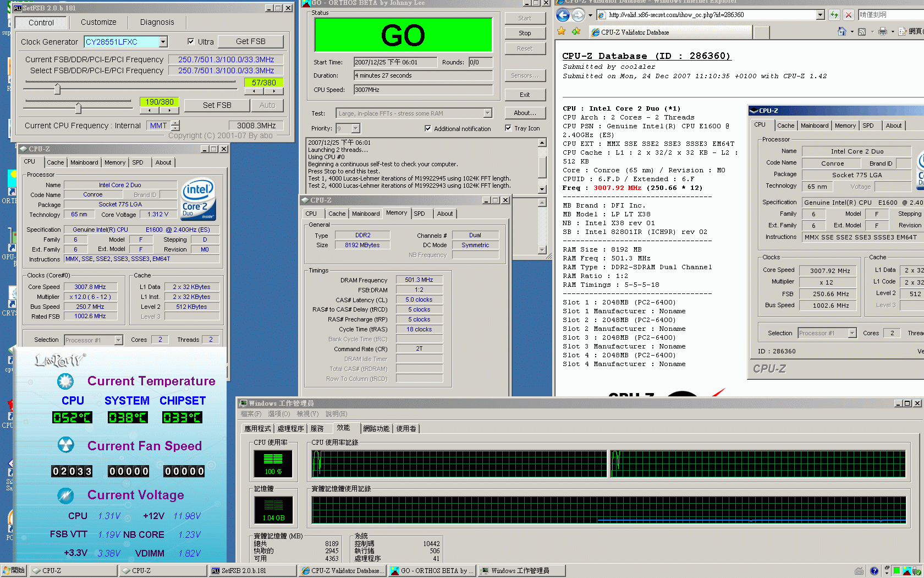924x578 pixels.
Task: Open the Mainboard tab in the left CPU-Z window
Action: [84, 162]
